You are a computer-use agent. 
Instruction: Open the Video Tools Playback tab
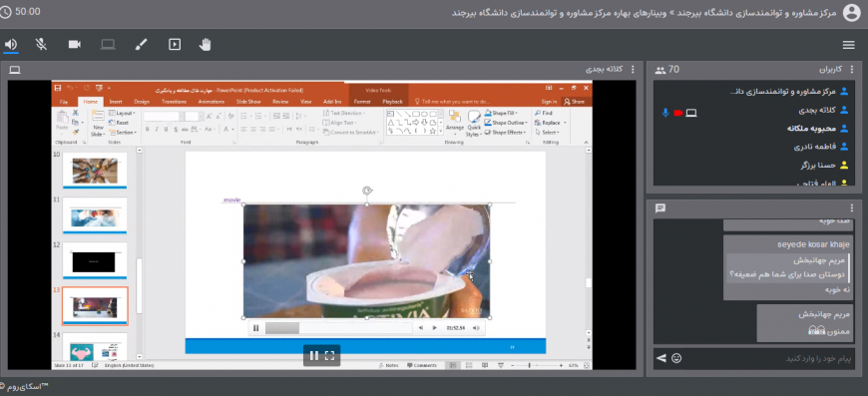pos(392,102)
